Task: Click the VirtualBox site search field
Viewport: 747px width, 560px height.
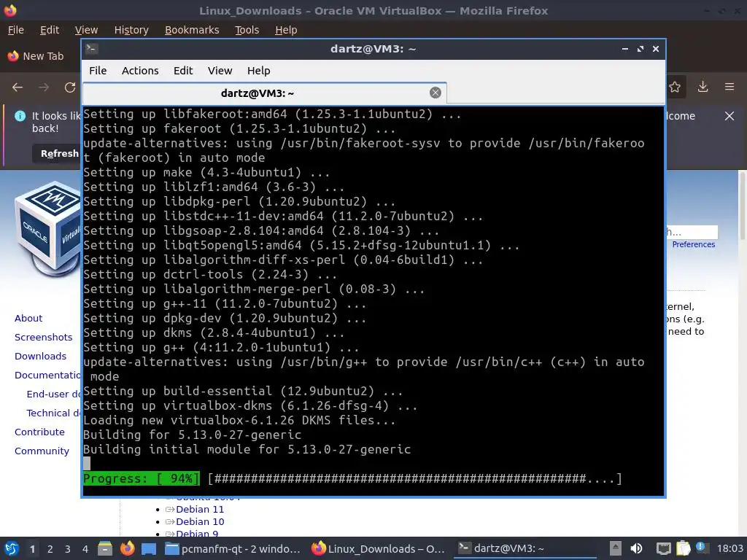Action: 692,232
